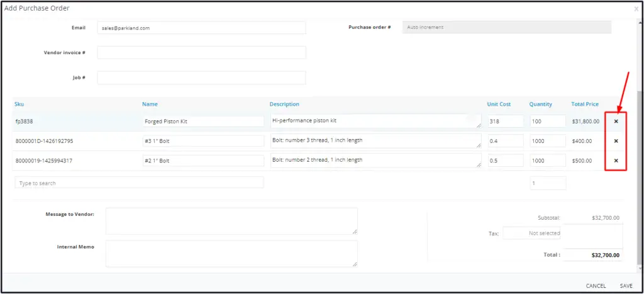644x294 pixels.
Task: Click the Forged Piston Kit name field
Action: tap(203, 122)
